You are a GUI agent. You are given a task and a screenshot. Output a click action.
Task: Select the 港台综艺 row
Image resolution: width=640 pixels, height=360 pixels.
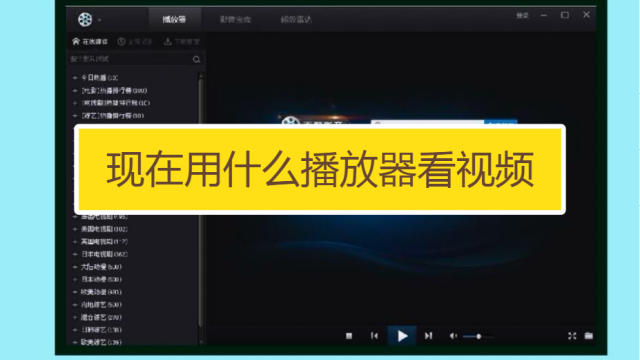97,317
